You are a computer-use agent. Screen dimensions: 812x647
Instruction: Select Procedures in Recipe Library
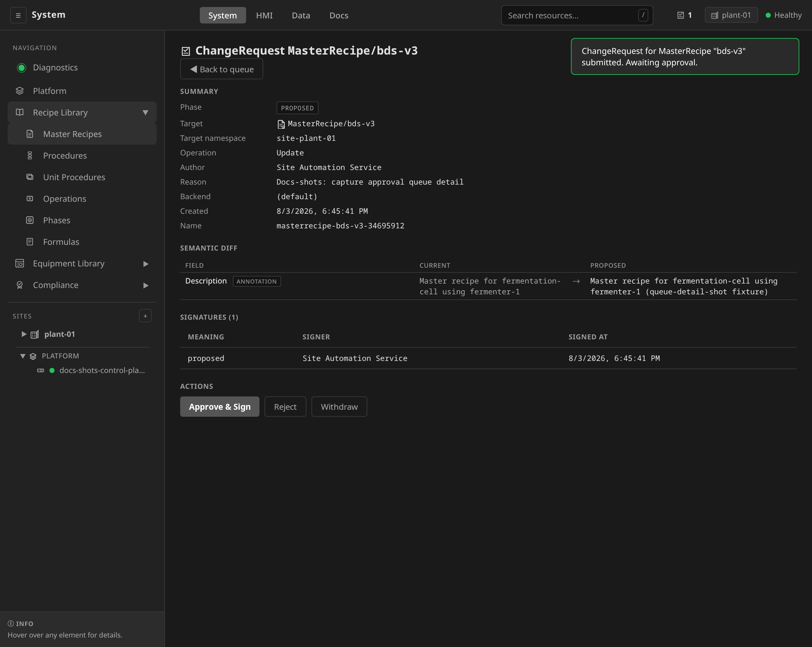(x=82, y=155)
